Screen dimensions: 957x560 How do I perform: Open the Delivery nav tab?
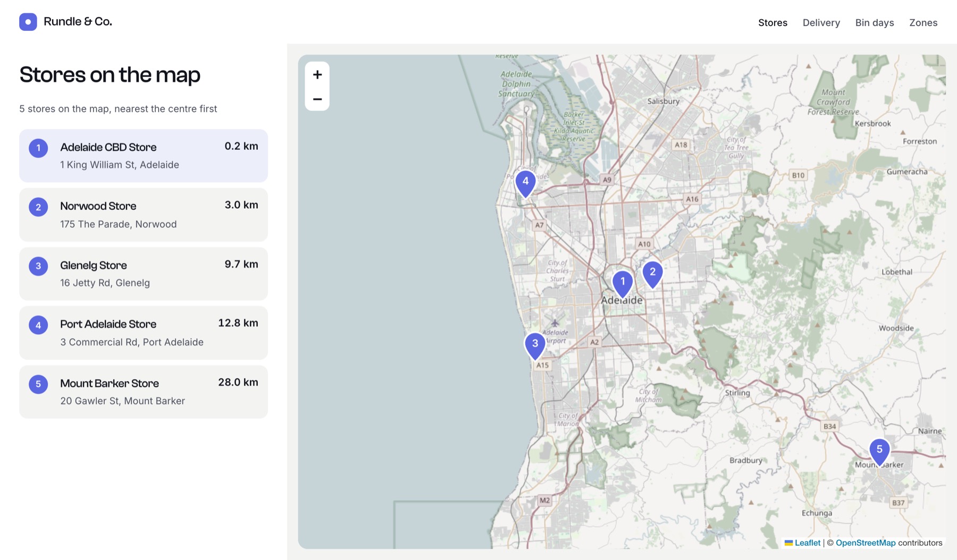821,23
